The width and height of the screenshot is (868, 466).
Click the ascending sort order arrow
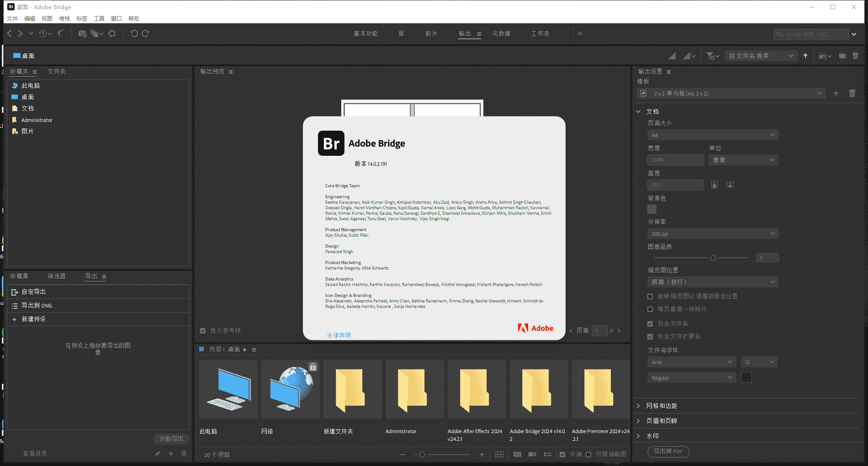[x=805, y=56]
